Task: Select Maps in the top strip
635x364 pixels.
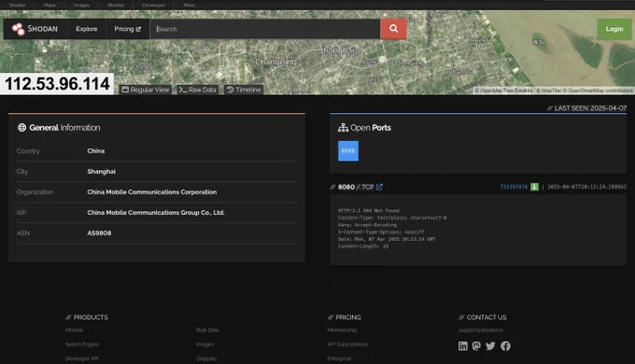Action: pos(49,6)
